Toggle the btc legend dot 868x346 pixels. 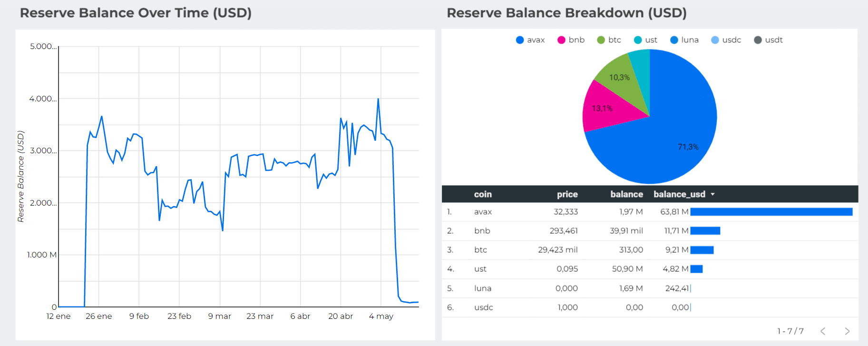coord(601,40)
